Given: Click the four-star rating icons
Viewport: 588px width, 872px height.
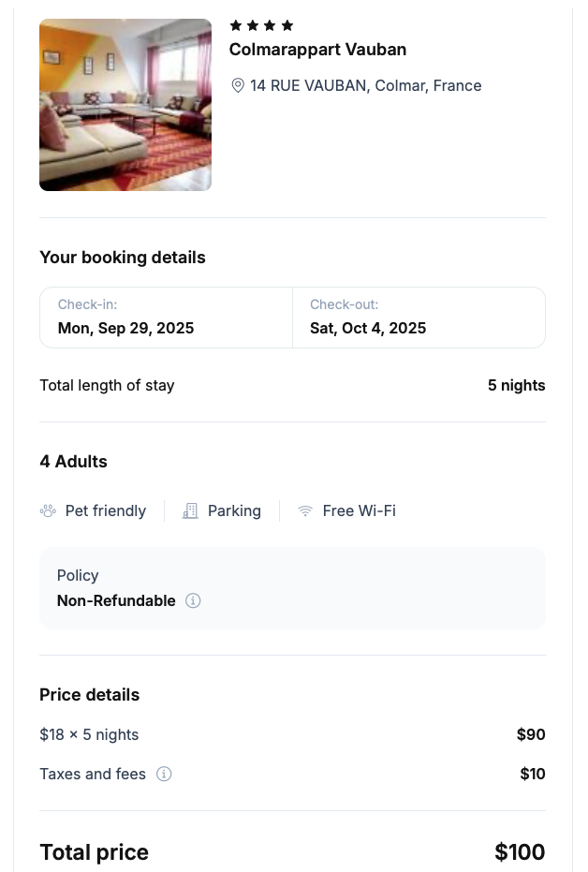Looking at the screenshot, I should click(261, 25).
